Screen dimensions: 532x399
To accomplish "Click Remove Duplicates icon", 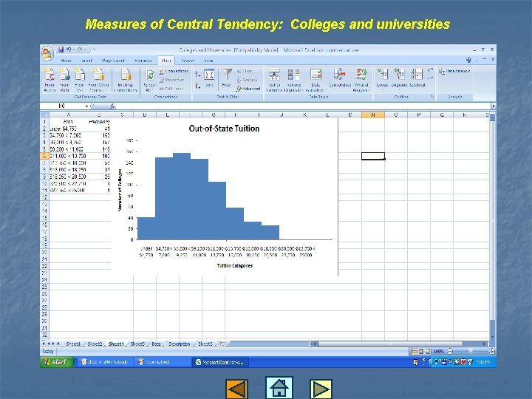I will tap(294, 80).
